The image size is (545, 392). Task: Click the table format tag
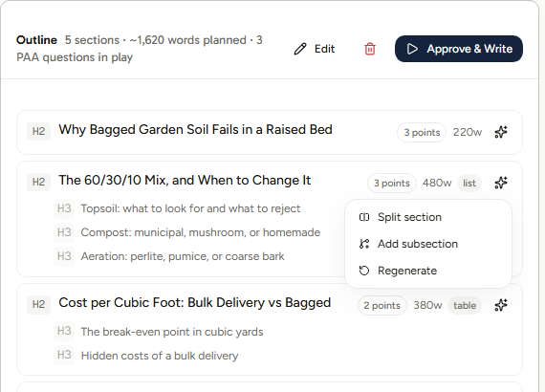pyautogui.click(x=465, y=305)
